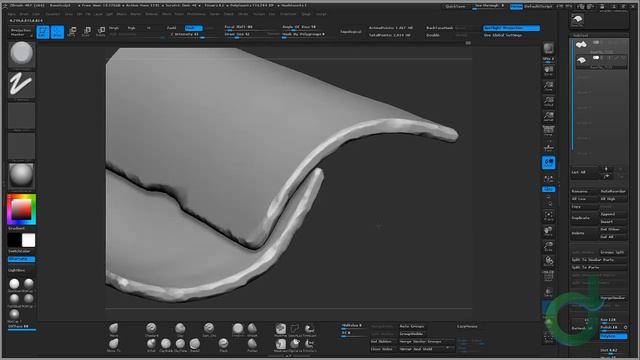Toggle L.Sym local symmetry icon
The width and height of the screenshot is (640, 360).
(549, 179)
